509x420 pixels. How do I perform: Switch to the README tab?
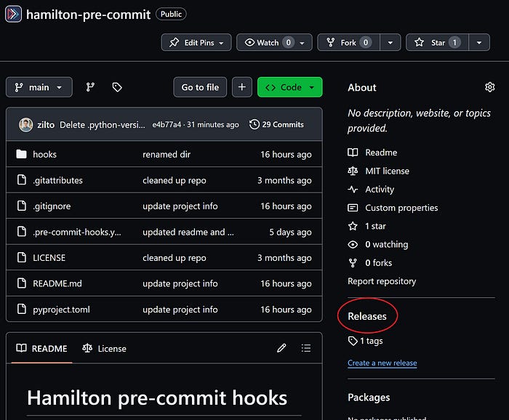tap(41, 349)
